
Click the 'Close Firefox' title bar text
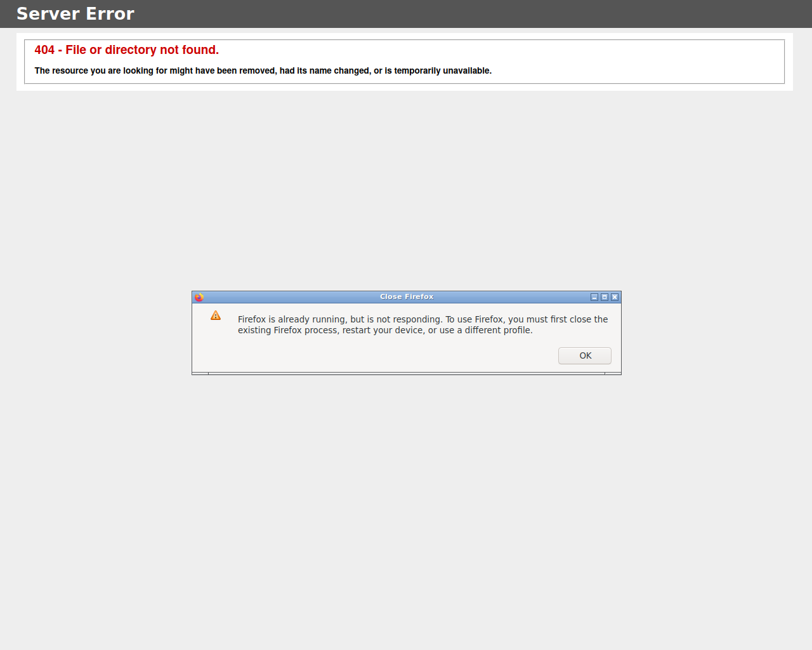(x=407, y=296)
